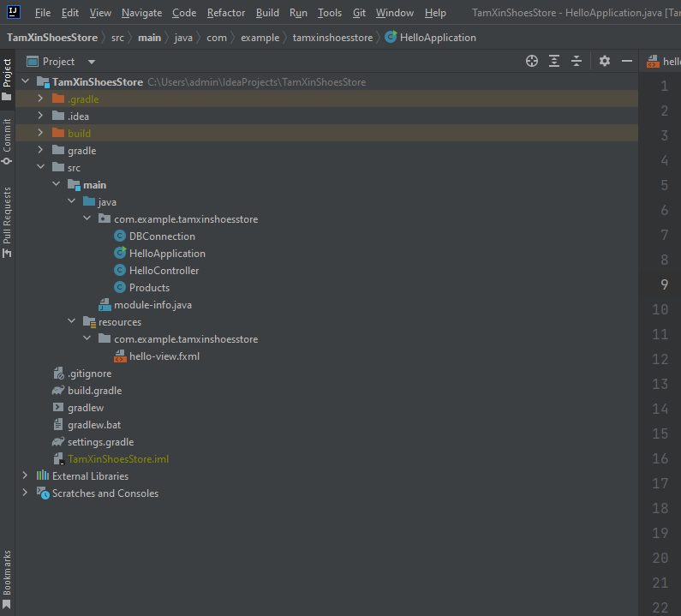
Task: Open the Navigate menu
Action: pyautogui.click(x=141, y=13)
